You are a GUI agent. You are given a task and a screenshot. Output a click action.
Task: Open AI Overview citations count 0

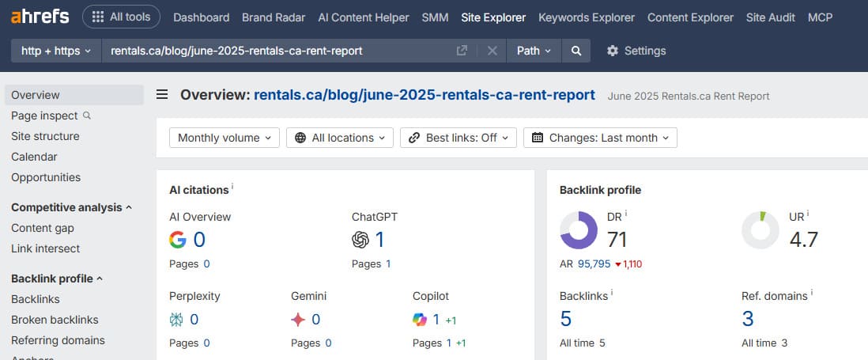pos(199,240)
